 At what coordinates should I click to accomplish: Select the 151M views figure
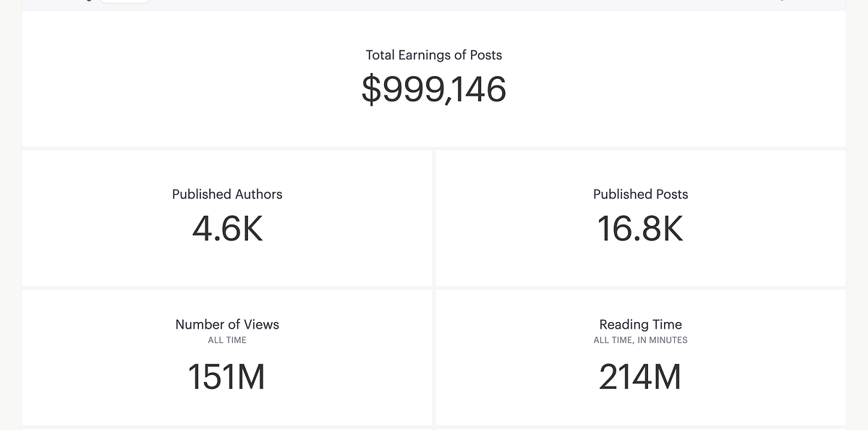click(227, 377)
